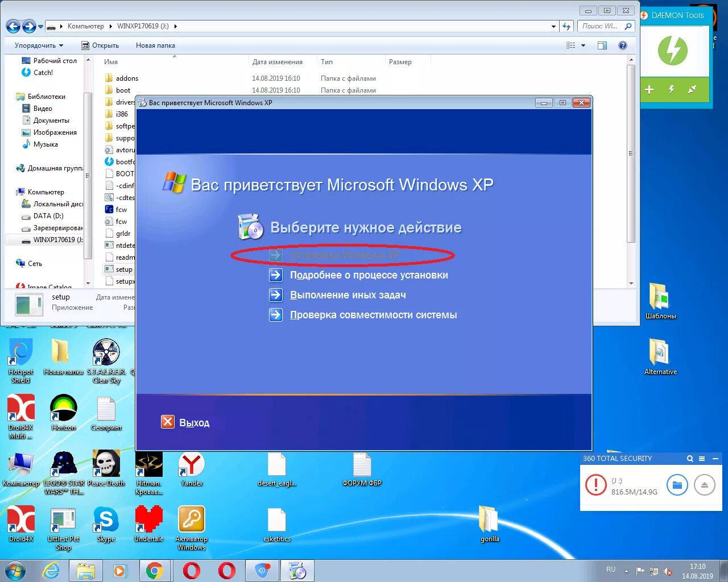Click Explorer back navigation button

13,26
